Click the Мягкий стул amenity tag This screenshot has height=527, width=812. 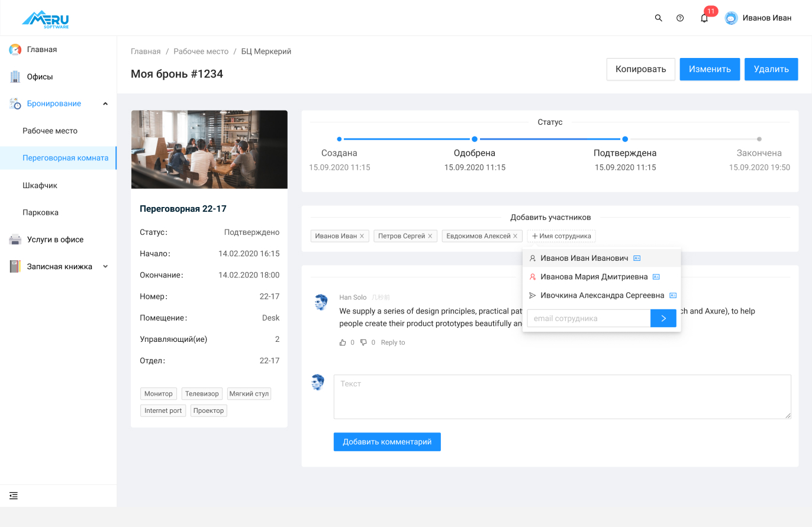coord(249,393)
